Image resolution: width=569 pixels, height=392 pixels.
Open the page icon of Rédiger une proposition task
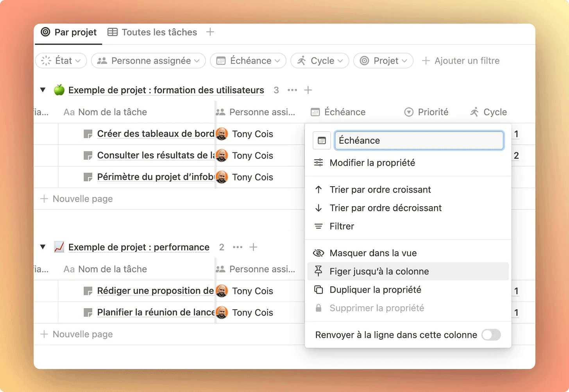click(x=88, y=291)
